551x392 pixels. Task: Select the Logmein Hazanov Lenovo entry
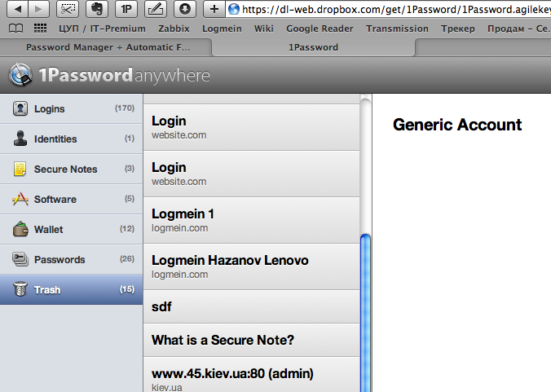click(251, 266)
